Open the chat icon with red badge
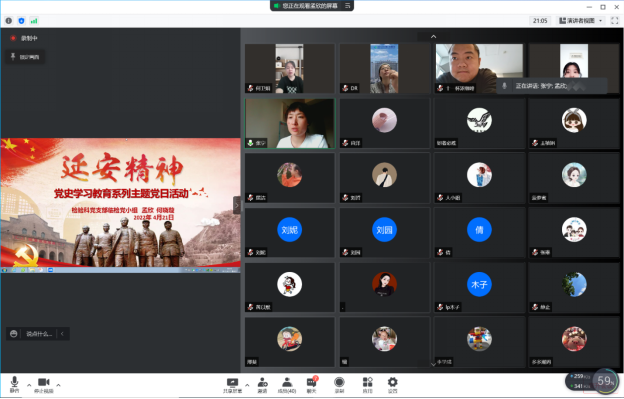 point(312,385)
